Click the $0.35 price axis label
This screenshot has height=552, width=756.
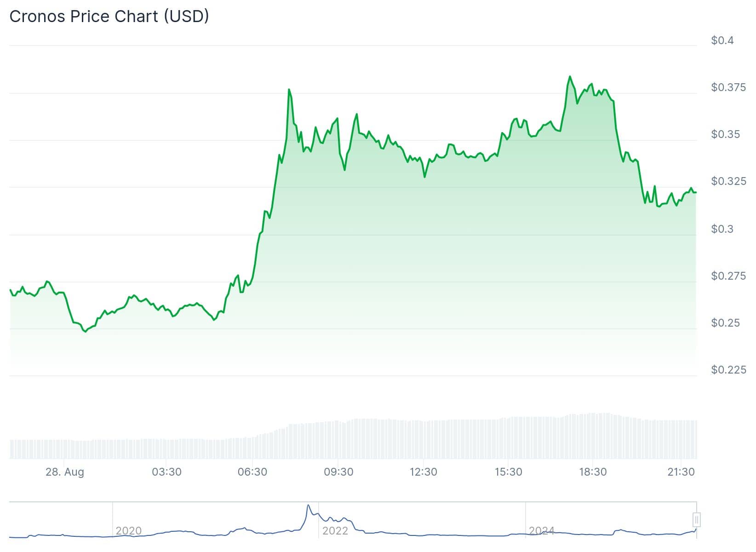(726, 134)
